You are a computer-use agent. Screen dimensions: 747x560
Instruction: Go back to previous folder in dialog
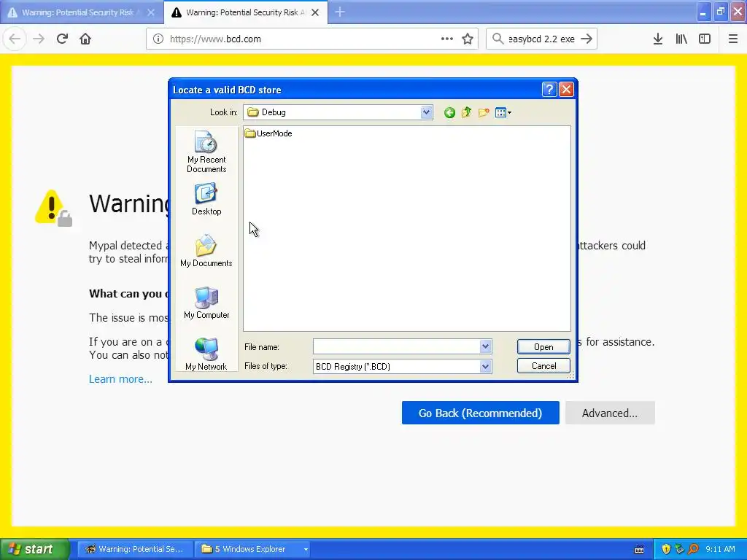tap(449, 113)
